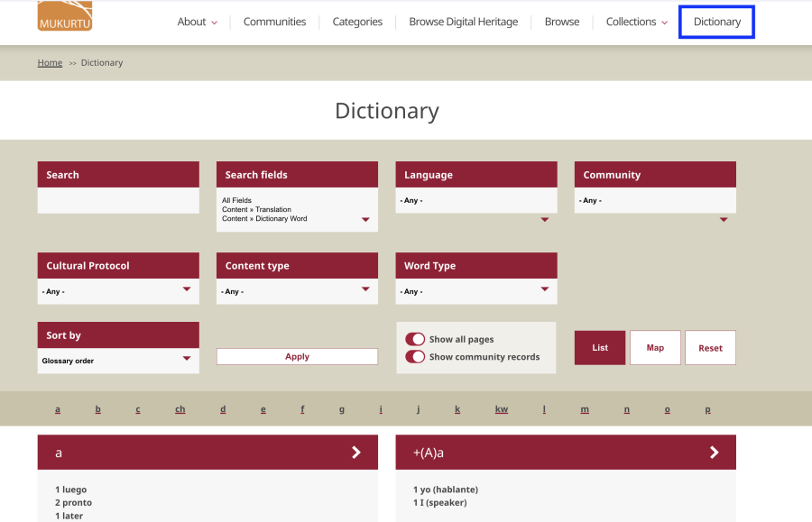
Task: Jump to glossary letter o
Action: (x=667, y=409)
